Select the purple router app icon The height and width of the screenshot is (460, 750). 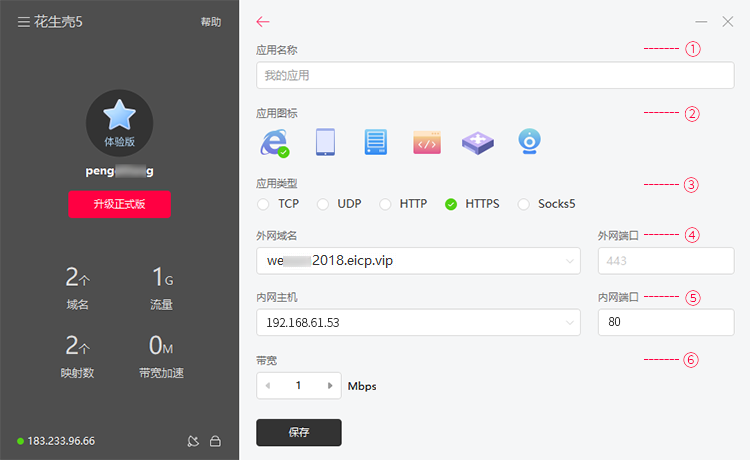(478, 142)
